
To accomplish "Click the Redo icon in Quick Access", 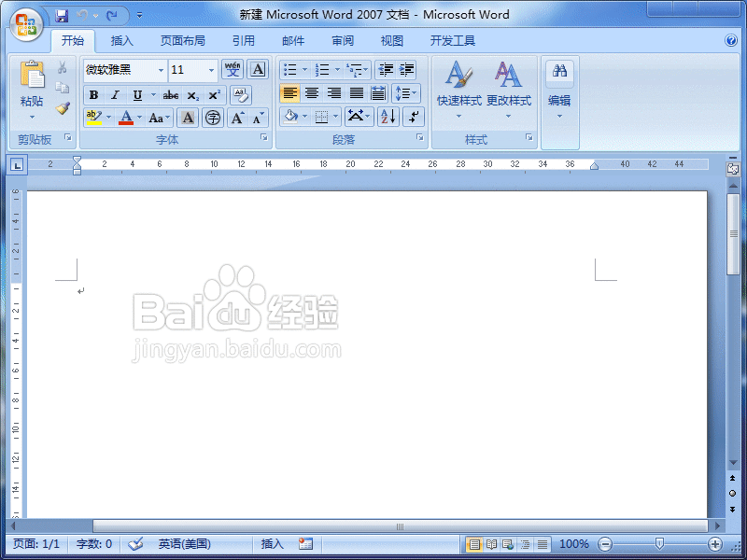I will click(112, 16).
